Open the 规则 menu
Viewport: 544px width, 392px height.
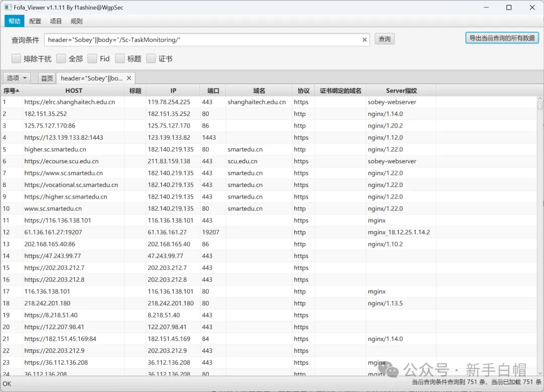click(x=77, y=21)
